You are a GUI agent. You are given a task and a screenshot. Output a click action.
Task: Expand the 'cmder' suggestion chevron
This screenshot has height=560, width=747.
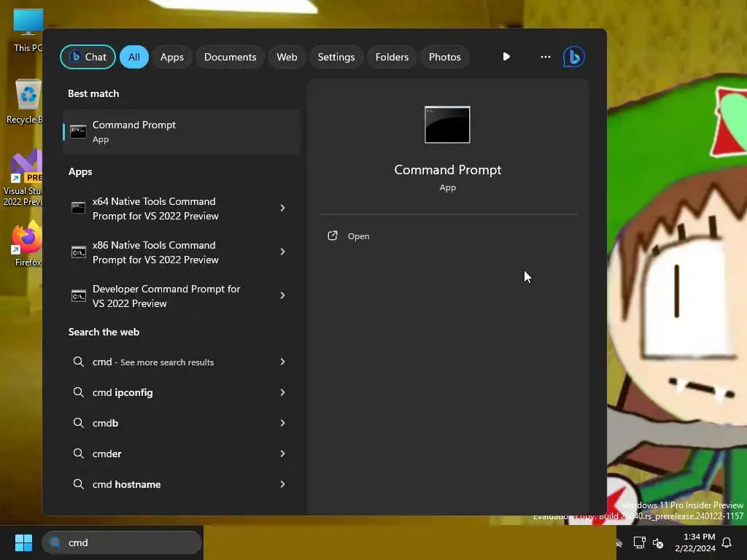coord(282,454)
